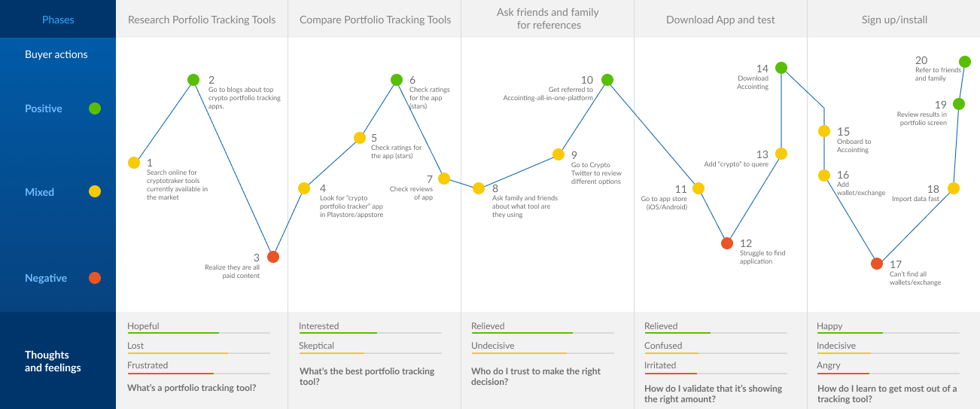Select the green Download Accointing dot, step 14

tap(781, 68)
